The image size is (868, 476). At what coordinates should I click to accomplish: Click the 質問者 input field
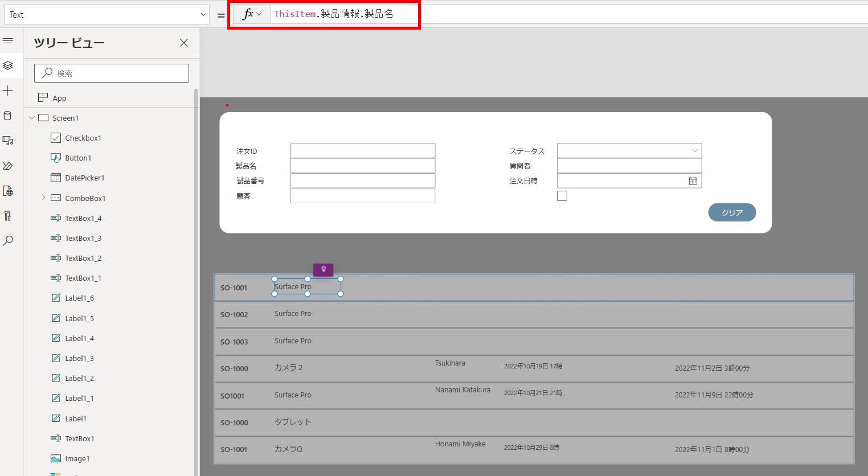click(629, 166)
